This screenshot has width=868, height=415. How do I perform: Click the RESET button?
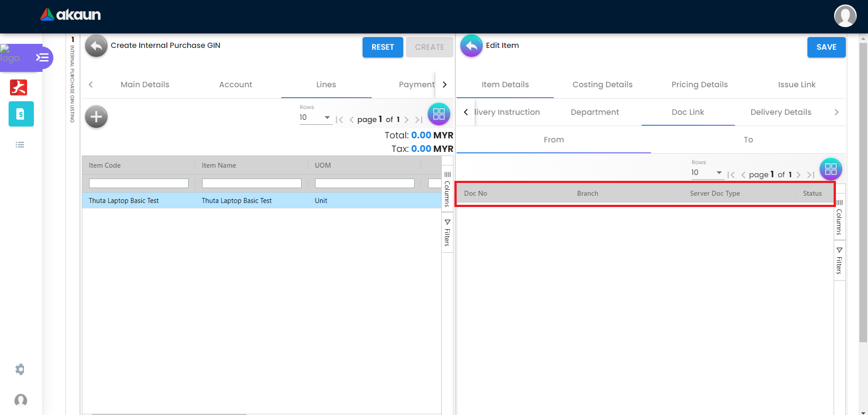382,47
